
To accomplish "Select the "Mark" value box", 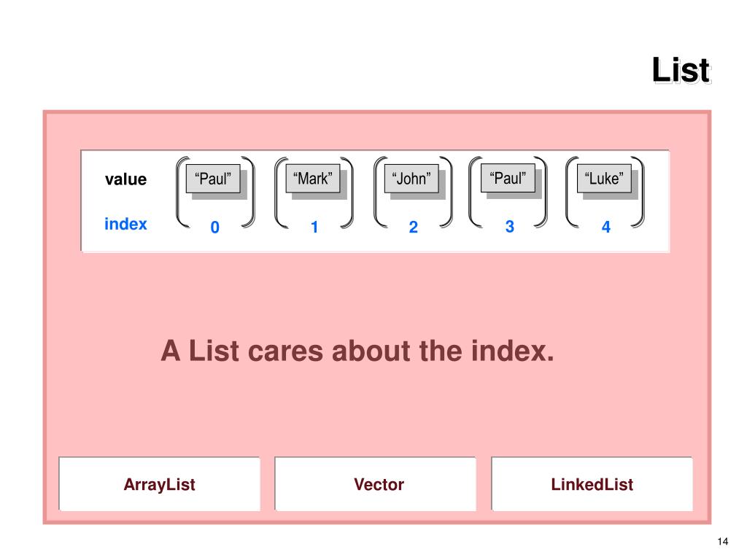I will (x=313, y=179).
